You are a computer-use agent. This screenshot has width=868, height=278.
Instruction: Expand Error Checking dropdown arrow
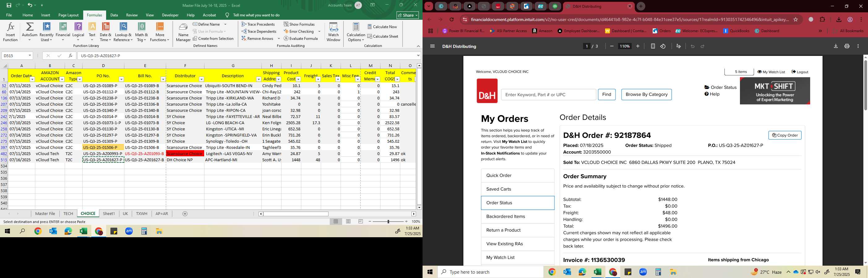pos(319,31)
